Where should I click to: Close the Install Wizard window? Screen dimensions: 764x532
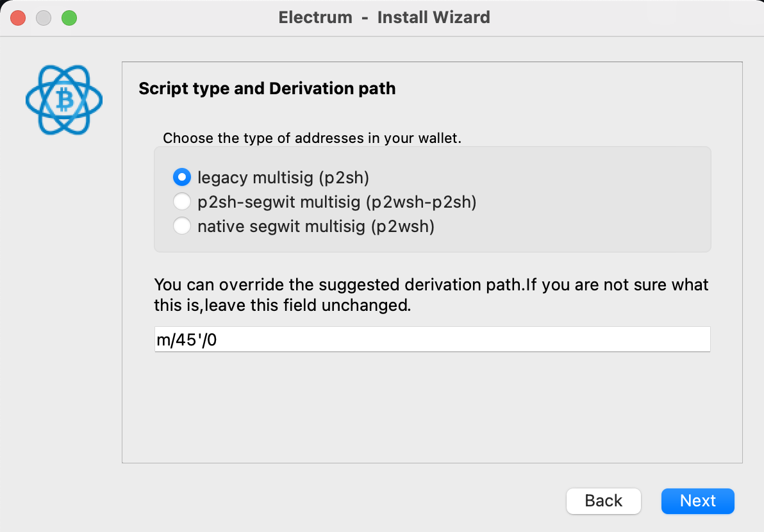click(17, 17)
